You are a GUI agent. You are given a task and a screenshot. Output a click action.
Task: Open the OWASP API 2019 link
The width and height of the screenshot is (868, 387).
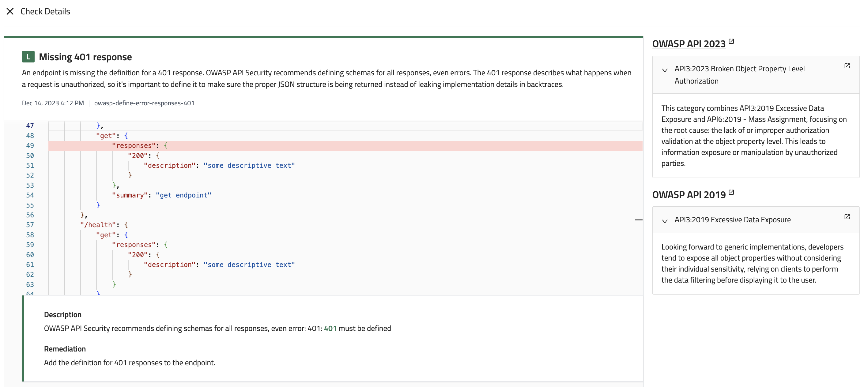pyautogui.click(x=689, y=195)
